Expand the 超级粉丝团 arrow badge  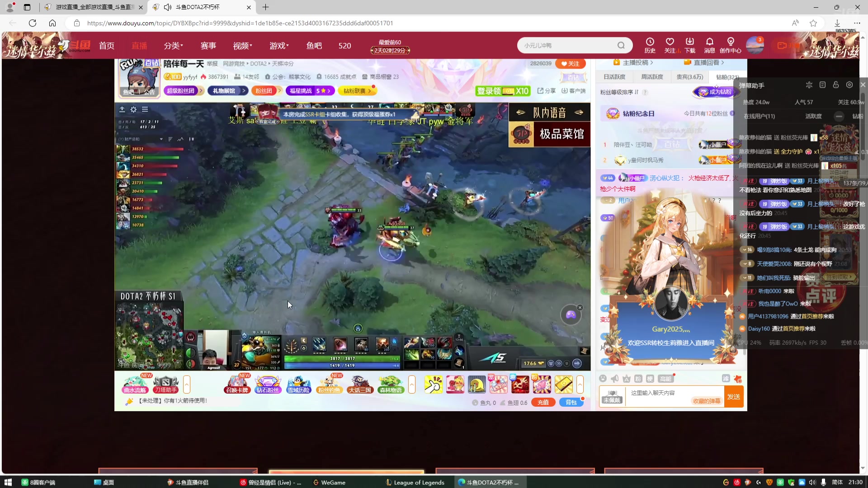point(184,91)
